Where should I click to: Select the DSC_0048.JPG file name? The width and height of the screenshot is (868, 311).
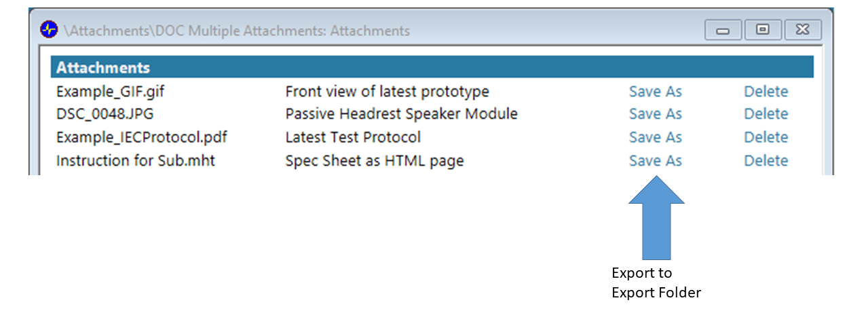pyautogui.click(x=105, y=114)
